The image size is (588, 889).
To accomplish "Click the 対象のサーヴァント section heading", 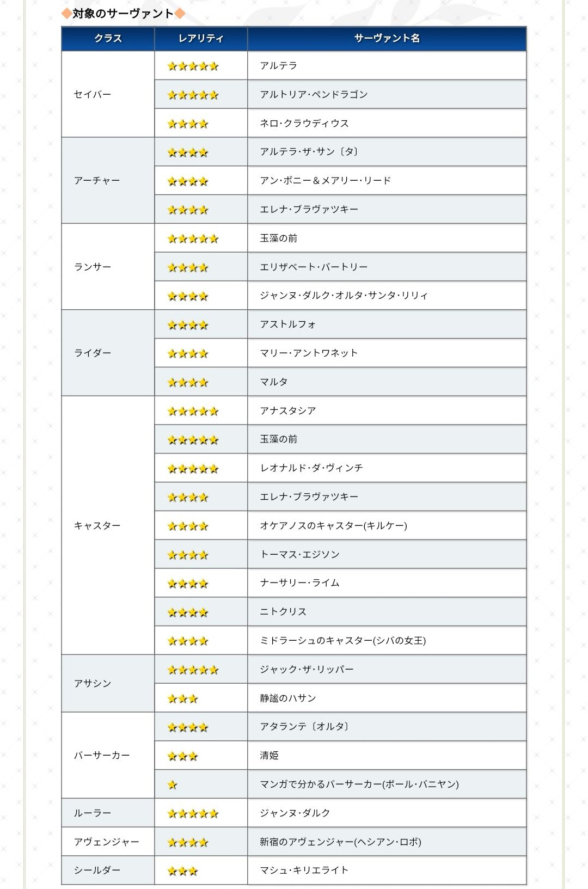I will (123, 14).
